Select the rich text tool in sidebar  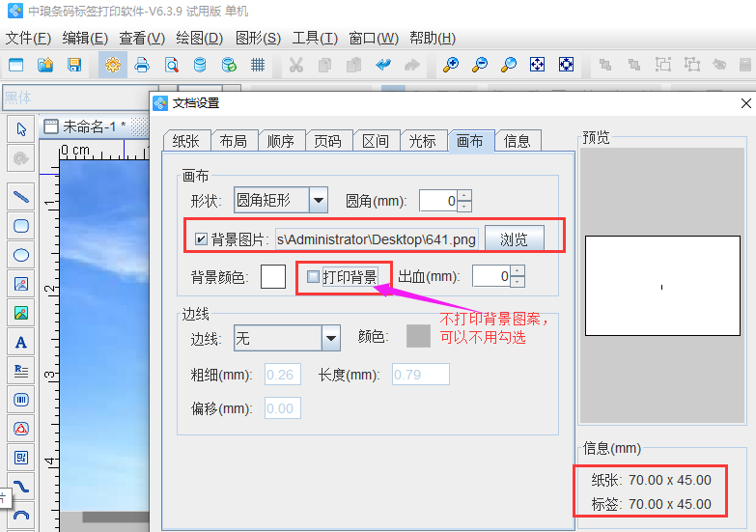(20, 371)
